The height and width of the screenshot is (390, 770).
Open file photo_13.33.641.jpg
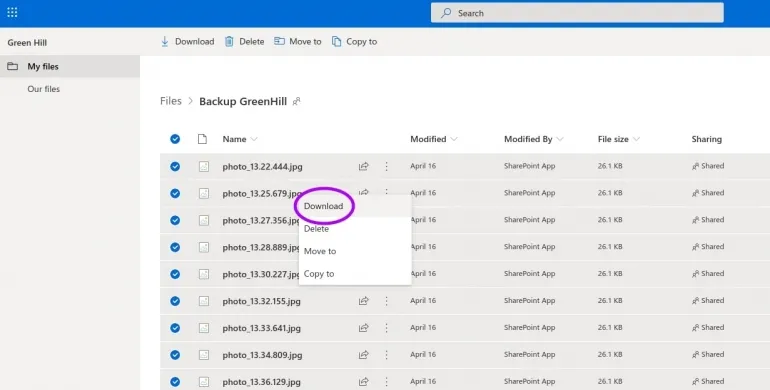[261, 328]
